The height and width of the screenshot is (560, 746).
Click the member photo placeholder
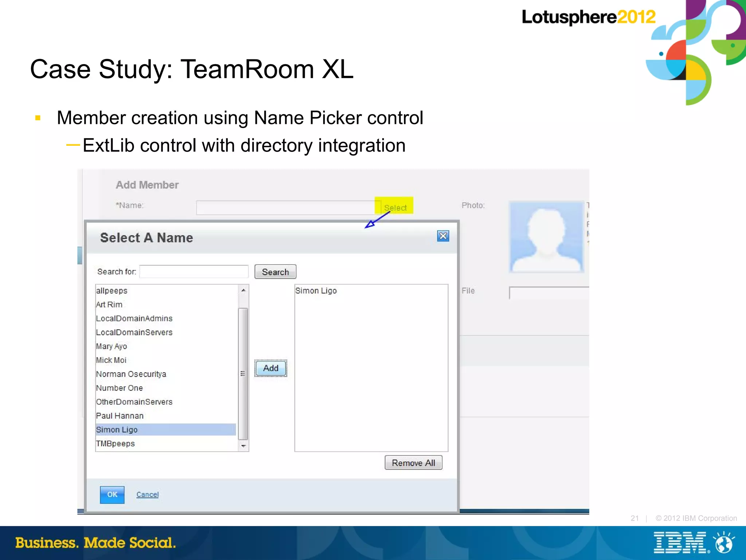click(546, 236)
